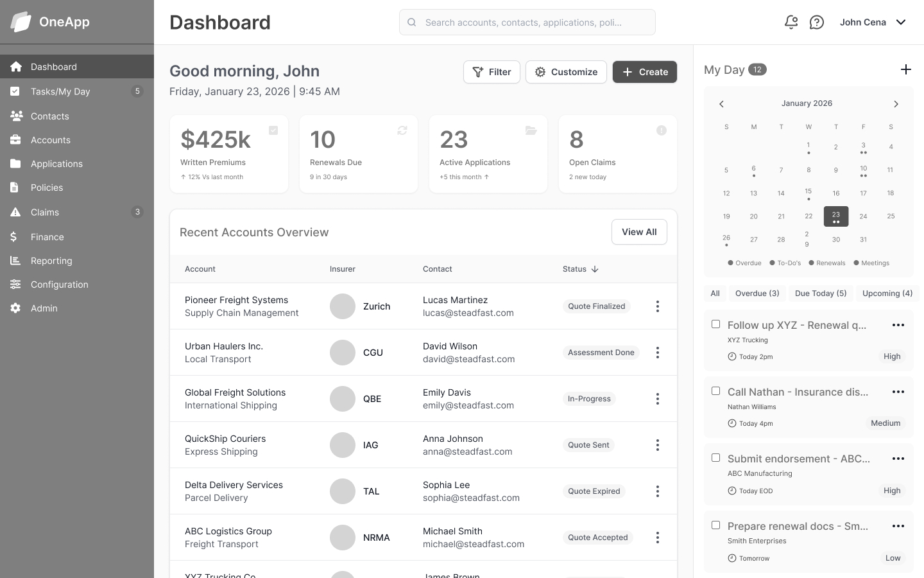
Task: Select the All tab in My Day
Action: (715, 293)
